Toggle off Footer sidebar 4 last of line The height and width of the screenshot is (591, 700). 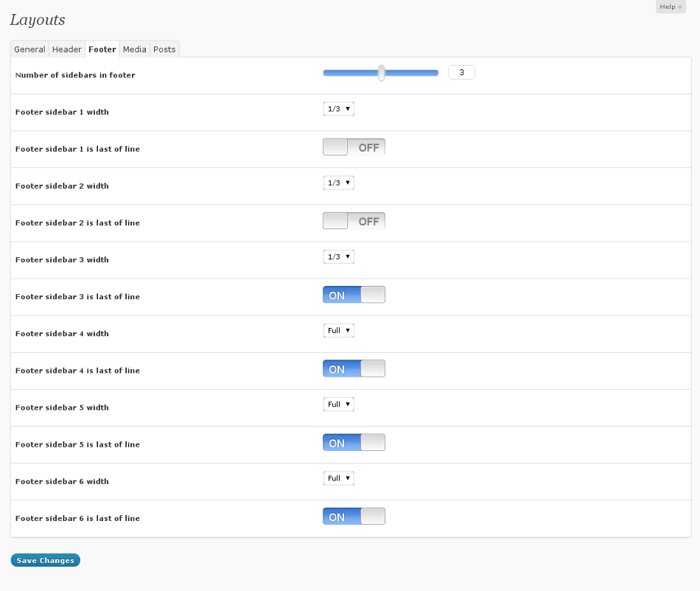click(354, 368)
